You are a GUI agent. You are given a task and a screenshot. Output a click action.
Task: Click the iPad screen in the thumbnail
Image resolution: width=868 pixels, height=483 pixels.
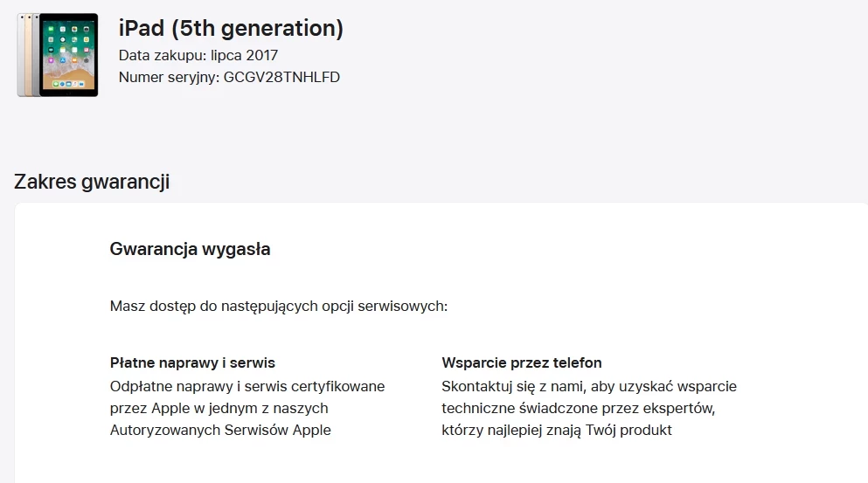[x=69, y=55]
